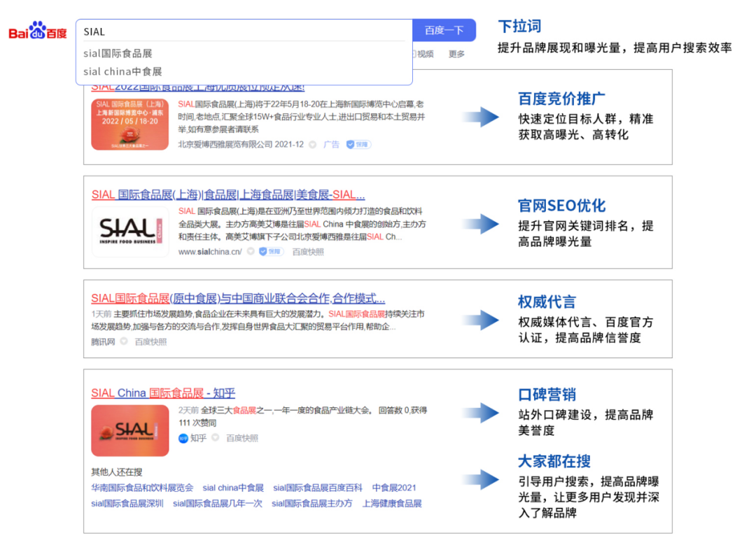This screenshot has height=552, width=756.
Task: Click the red SIAL thumbnail in 知乎 result
Action: coord(130,430)
